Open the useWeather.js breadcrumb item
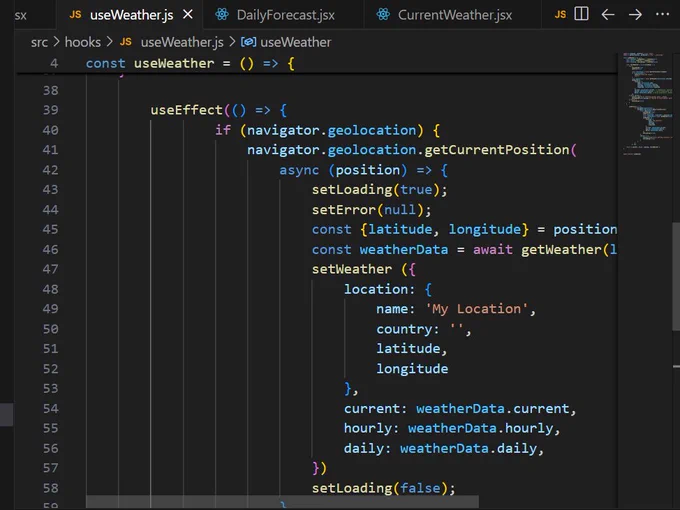The height and width of the screenshot is (510, 680). pos(182,42)
